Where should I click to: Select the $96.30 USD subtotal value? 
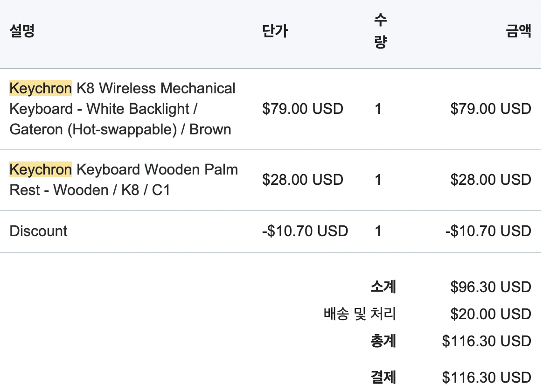pos(490,287)
